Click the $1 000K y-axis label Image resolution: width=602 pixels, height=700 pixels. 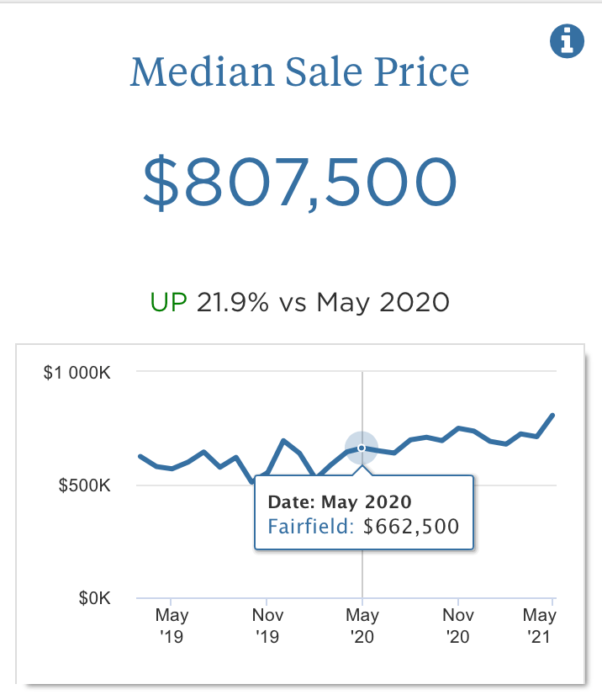click(x=77, y=372)
